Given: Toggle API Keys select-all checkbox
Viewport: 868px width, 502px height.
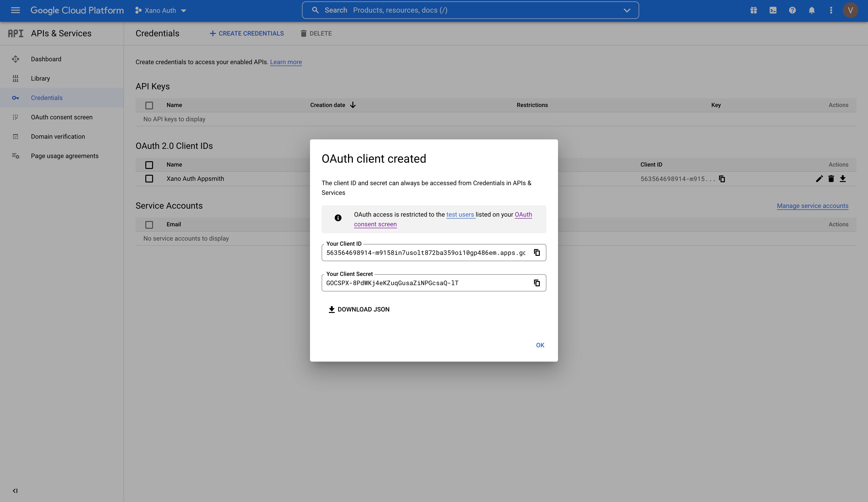Looking at the screenshot, I should coord(149,105).
